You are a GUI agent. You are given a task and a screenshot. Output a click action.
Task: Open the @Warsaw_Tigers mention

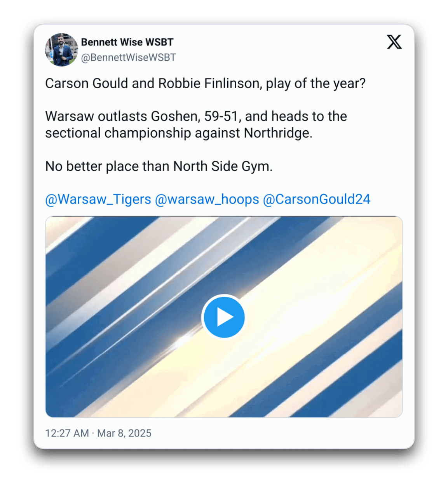point(98,199)
